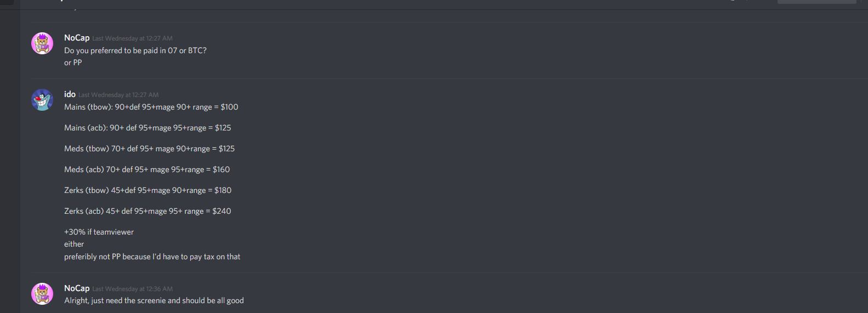Select the "or PP" message
Viewport: 868px width, 313px height.
(x=73, y=62)
